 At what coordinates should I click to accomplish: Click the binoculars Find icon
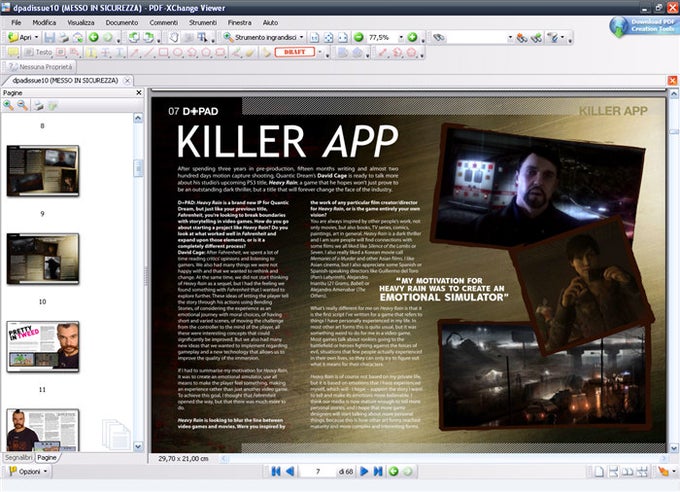click(439, 38)
